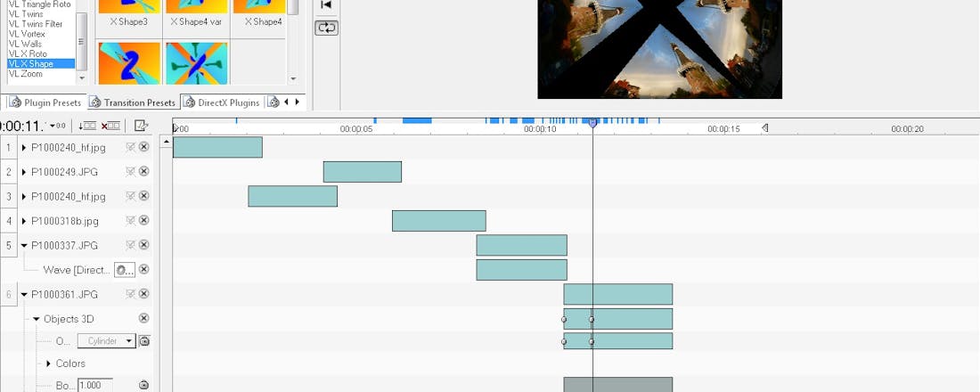Viewport: 980px width, 392px height.
Task: Click the down arrow of the thumbnail grid scrollbar
Action: pyautogui.click(x=293, y=78)
